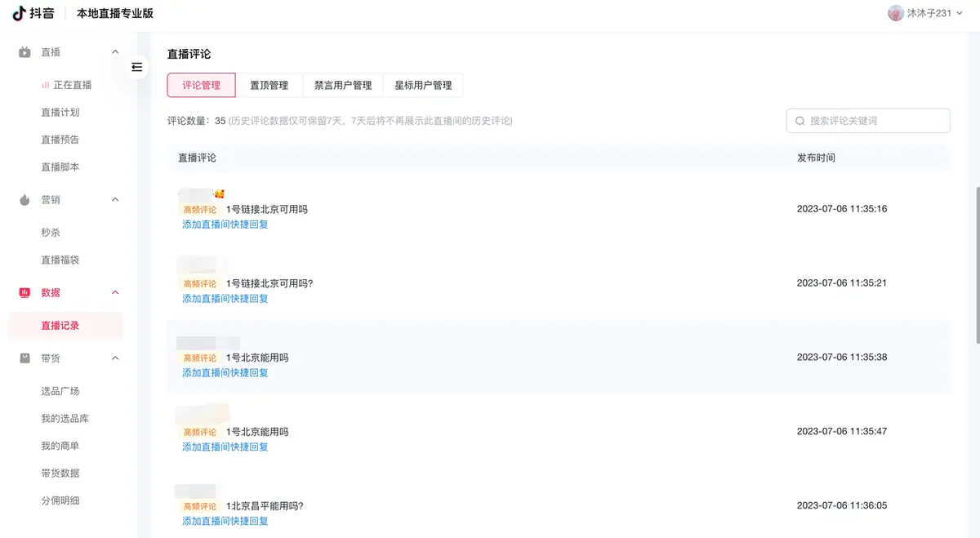
Task: Click the 发布时间 column header
Action: coord(816,158)
